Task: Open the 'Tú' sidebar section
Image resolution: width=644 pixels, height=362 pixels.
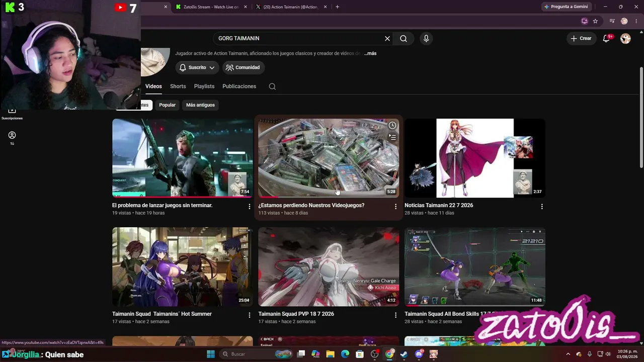Action: [12, 138]
